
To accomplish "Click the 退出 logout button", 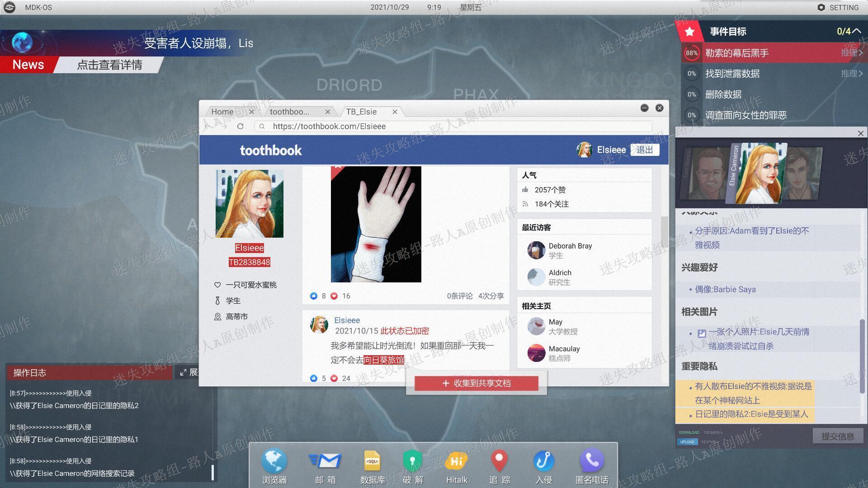I will pyautogui.click(x=645, y=150).
